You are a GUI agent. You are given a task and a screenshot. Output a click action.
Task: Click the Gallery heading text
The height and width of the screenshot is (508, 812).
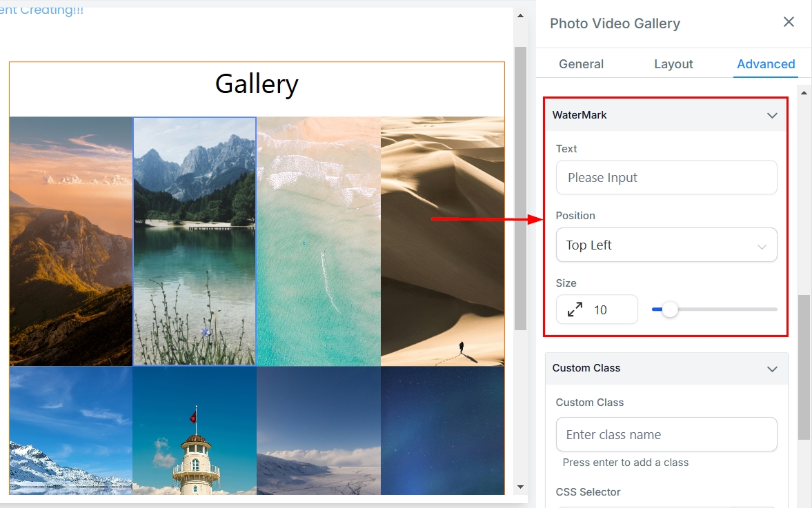coord(257,84)
